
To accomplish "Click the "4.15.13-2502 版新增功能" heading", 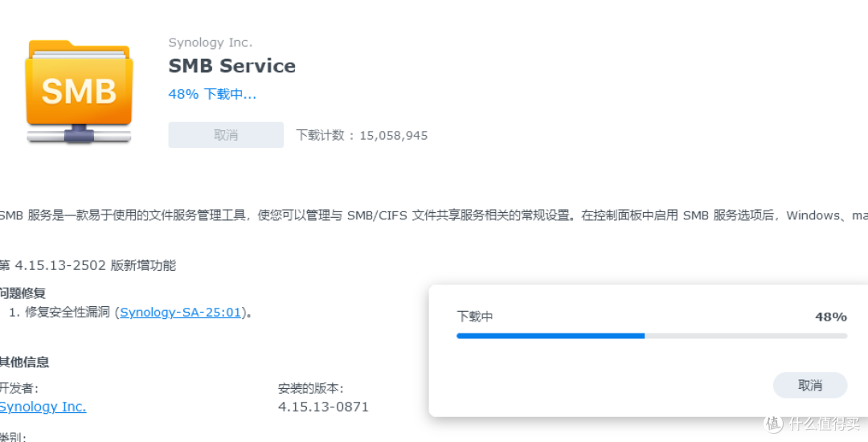I will coord(88,265).
